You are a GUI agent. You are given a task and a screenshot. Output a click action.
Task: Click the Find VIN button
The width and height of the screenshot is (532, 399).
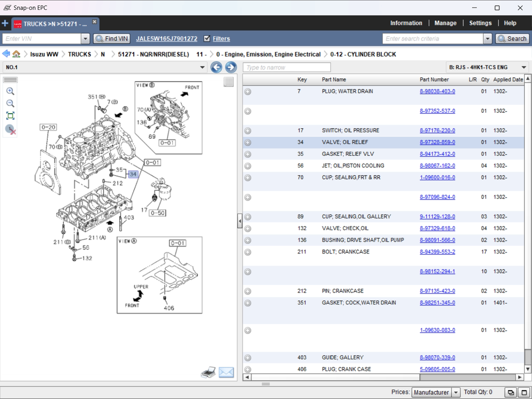pos(112,38)
